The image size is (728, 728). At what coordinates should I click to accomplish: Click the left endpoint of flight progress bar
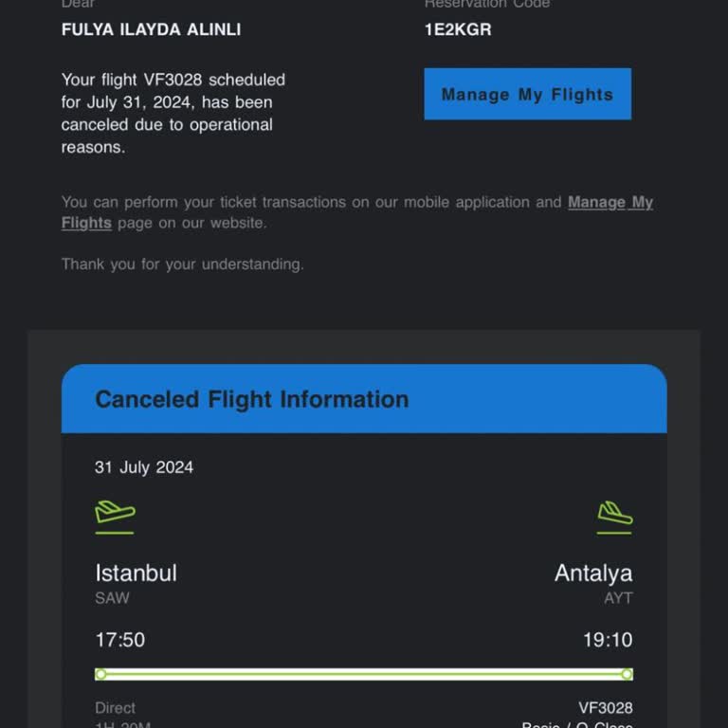[100, 674]
